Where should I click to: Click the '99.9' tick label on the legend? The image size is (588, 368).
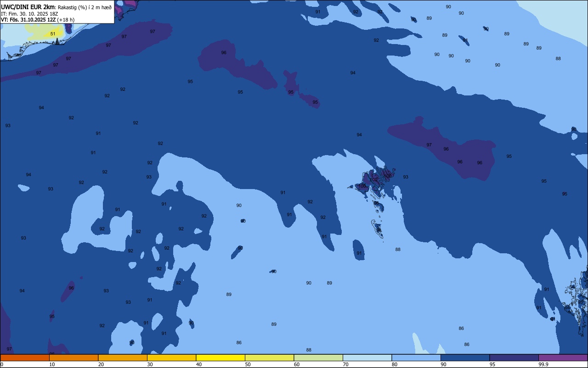tap(543, 364)
